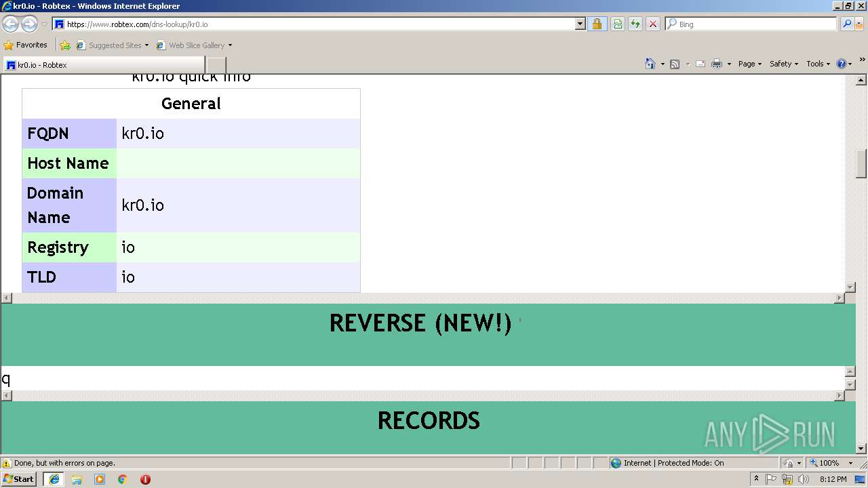Screen dimensions: 868x488
Task: Click the REVERSE (NEW!) section heading
Action: click(420, 323)
